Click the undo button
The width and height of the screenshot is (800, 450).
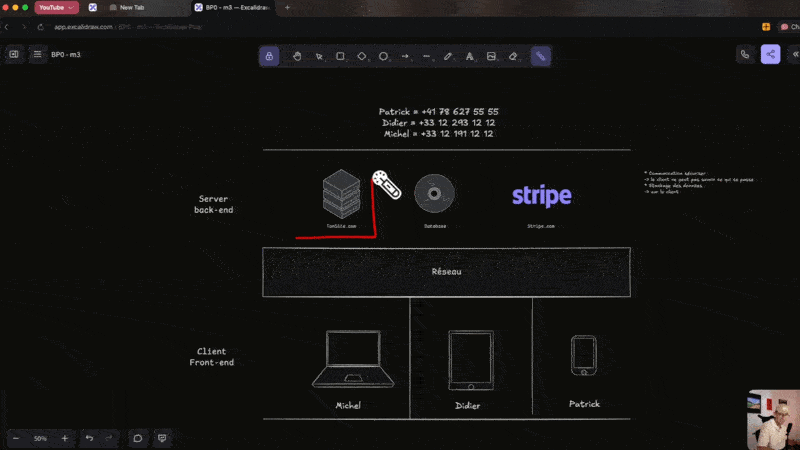coord(89,438)
